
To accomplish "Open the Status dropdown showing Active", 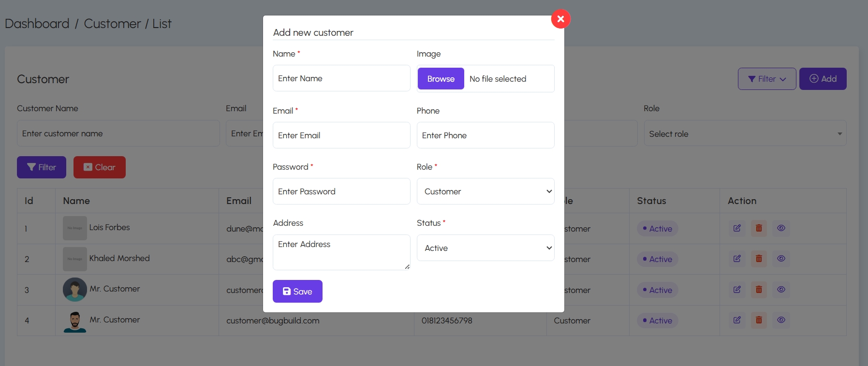I will (485, 248).
